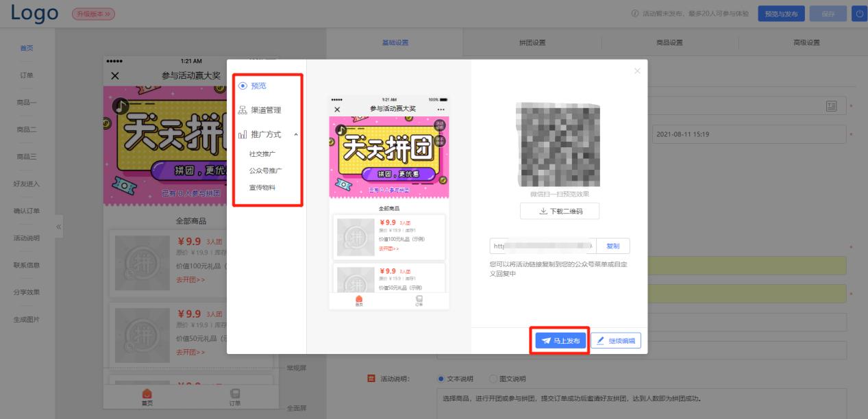868x419 pixels.
Task: Select the 预览 radio button
Action: coord(242,86)
